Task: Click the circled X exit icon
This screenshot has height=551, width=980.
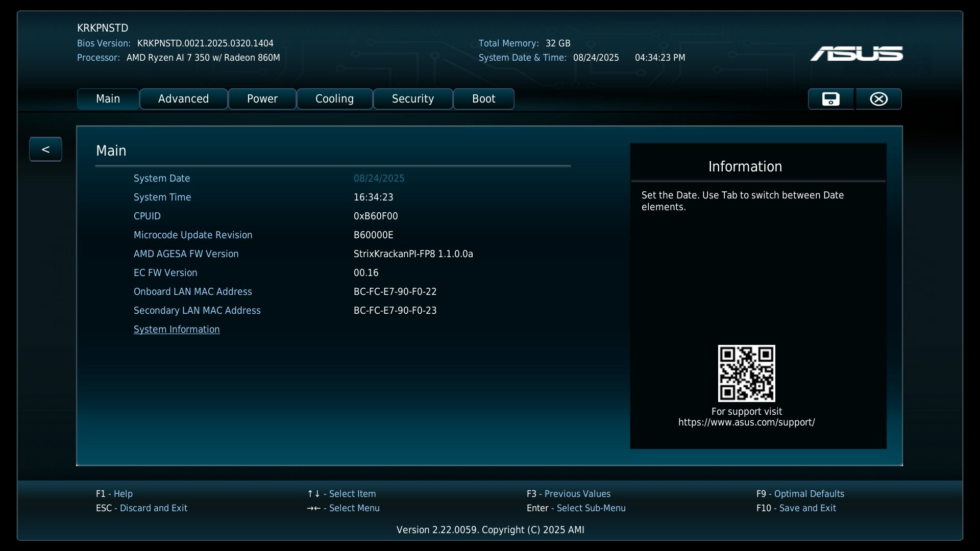Action: click(878, 99)
